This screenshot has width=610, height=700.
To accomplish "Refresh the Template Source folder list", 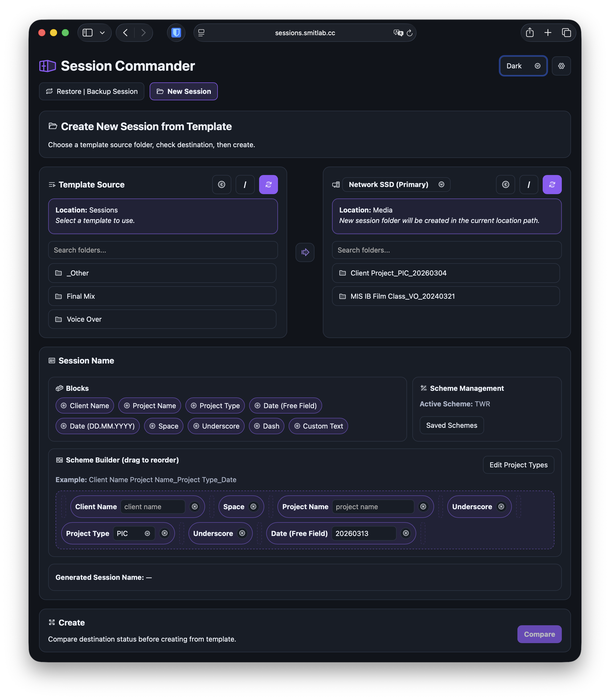I will pos(269,184).
